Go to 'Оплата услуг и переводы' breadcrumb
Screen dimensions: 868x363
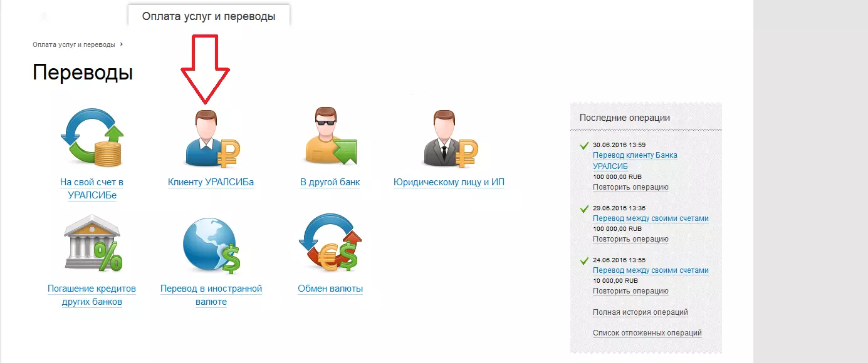74,44
